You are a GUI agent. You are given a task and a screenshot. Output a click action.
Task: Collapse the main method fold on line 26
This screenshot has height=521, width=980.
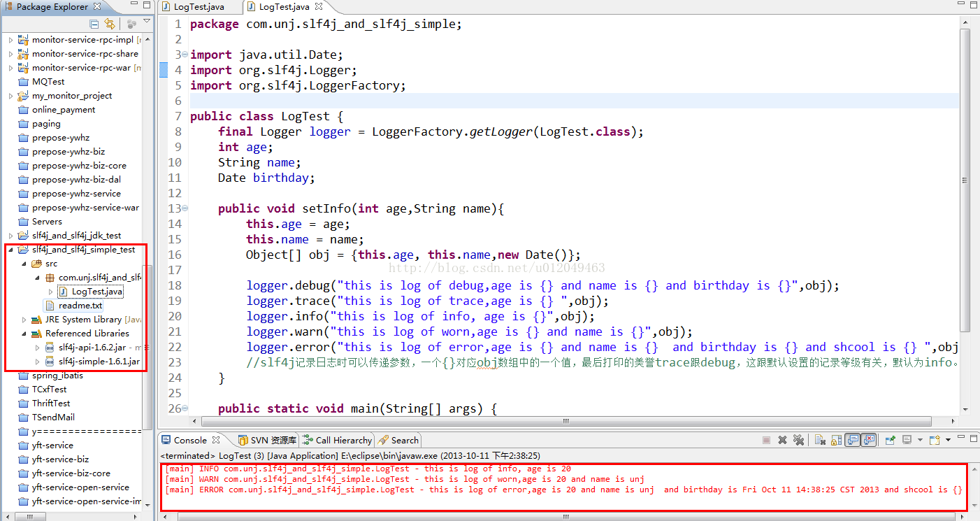[185, 408]
